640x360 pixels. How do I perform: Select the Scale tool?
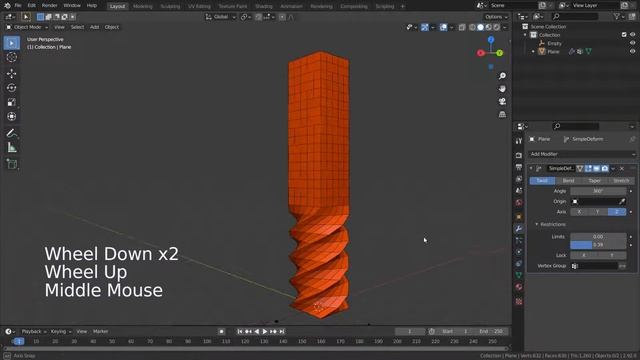[x=11, y=102]
